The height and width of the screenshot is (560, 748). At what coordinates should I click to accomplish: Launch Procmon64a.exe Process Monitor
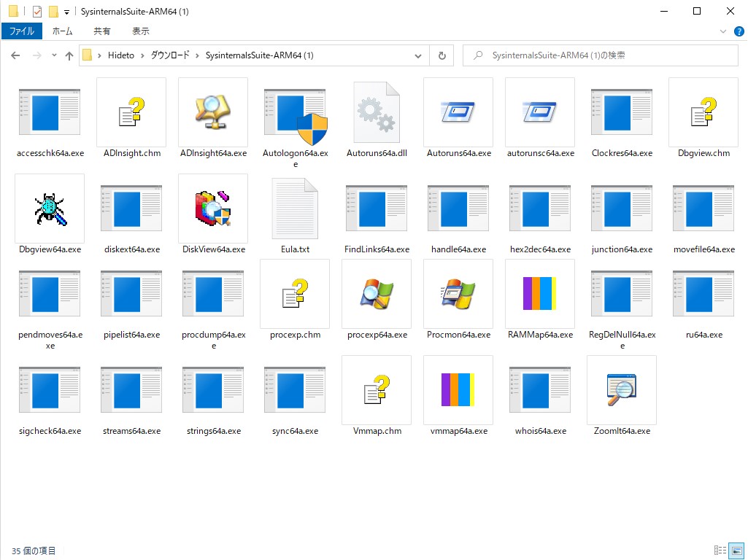pos(458,294)
